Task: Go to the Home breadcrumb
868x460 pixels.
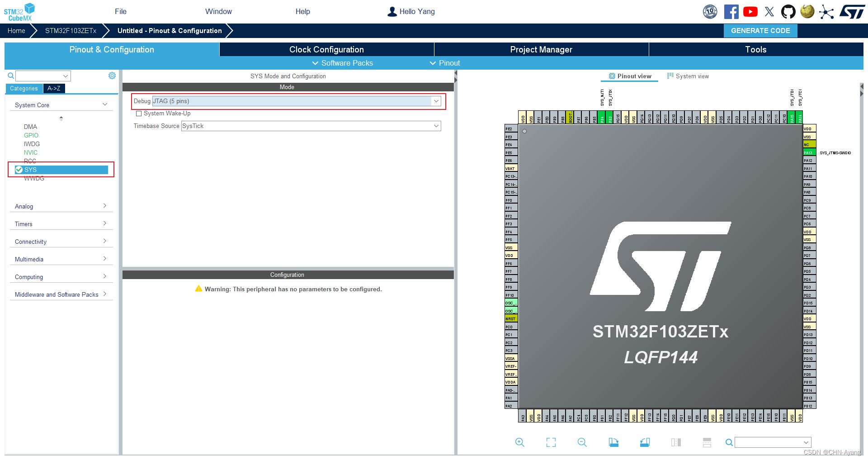Action: (x=16, y=31)
